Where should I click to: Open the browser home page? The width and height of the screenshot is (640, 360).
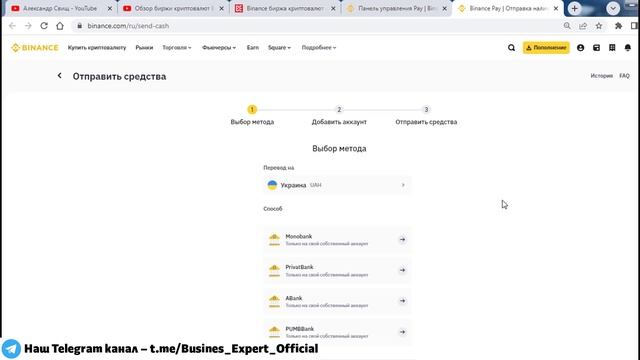tap(60, 26)
